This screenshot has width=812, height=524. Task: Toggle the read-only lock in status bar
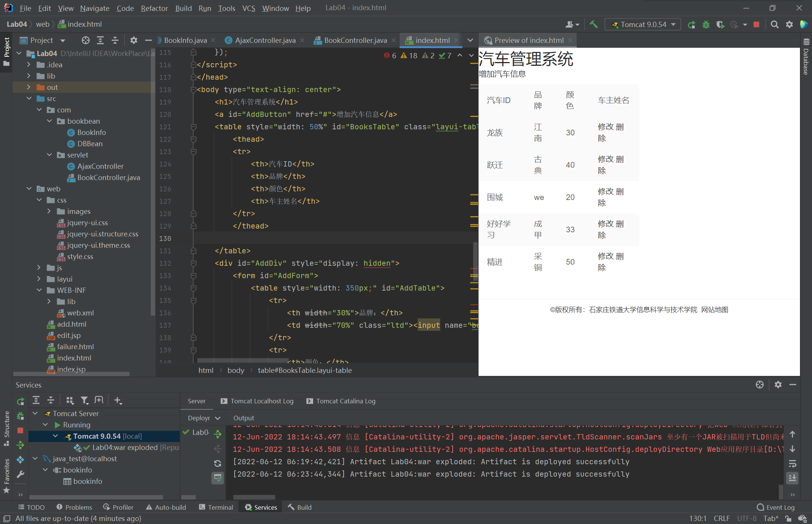point(788,518)
